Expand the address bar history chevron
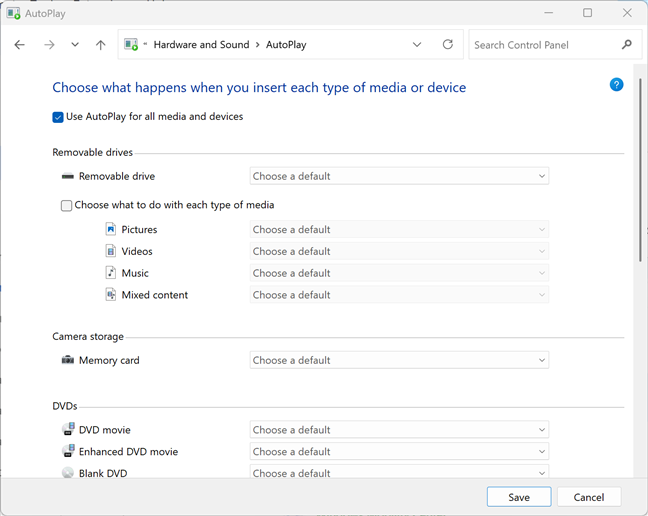 coord(417,45)
